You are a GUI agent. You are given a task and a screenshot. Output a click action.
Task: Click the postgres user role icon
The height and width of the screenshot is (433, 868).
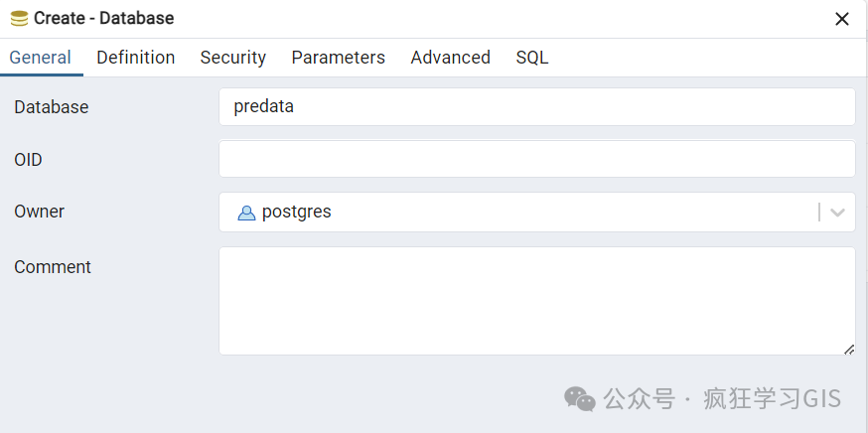click(246, 213)
